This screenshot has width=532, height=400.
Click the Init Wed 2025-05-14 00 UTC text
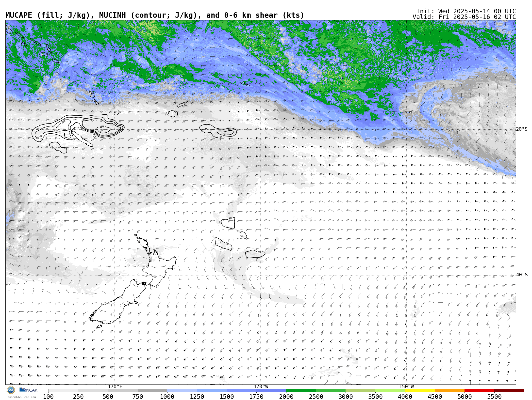coord(466,11)
